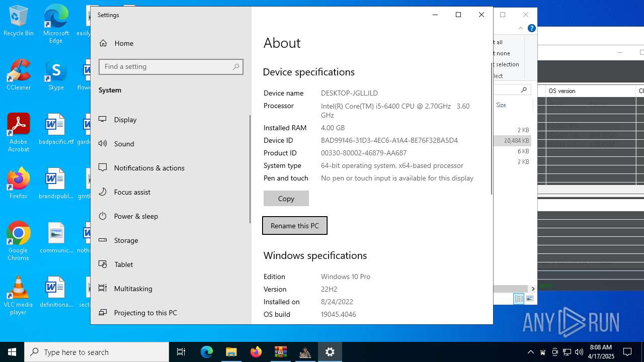Click the Power & sleep icon
The width and height of the screenshot is (644, 362).
[103, 216]
